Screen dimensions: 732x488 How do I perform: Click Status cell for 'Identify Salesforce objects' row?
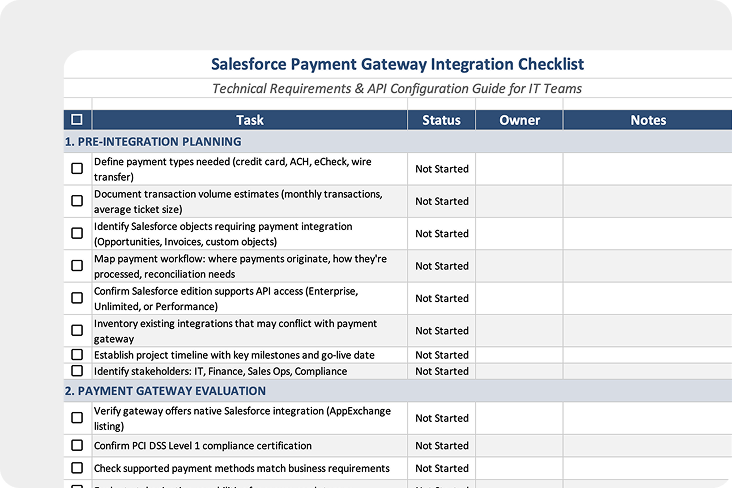pos(442,233)
